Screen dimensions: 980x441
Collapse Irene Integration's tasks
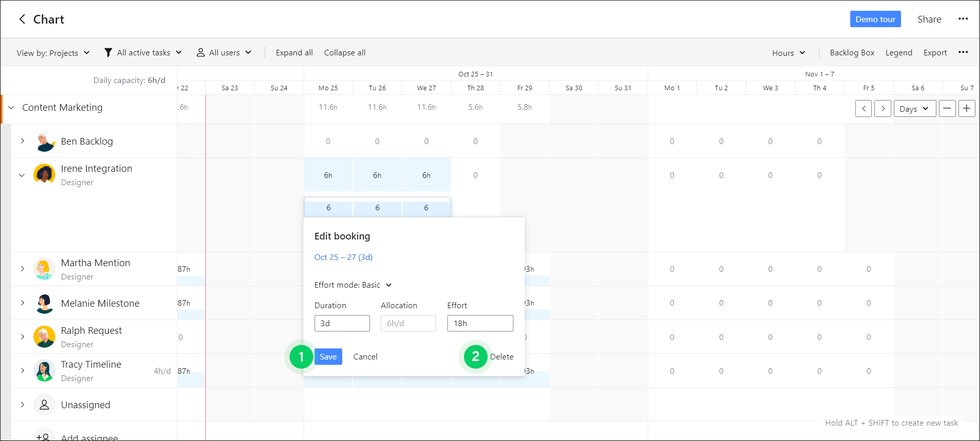22,175
